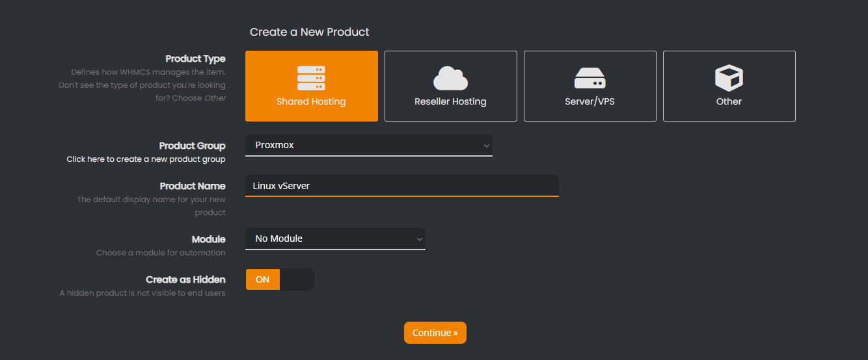
Task: Pick the "Server/VPS" text label
Action: click(590, 101)
